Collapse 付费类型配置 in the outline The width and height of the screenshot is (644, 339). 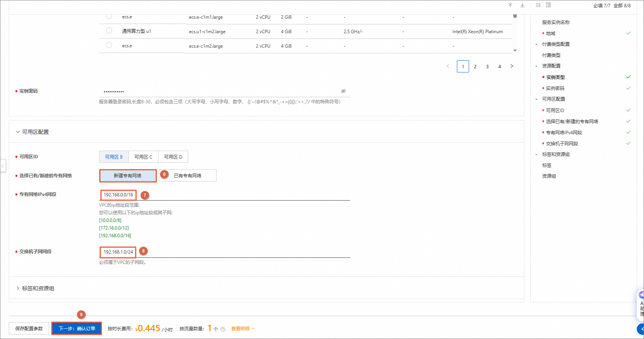pos(536,44)
